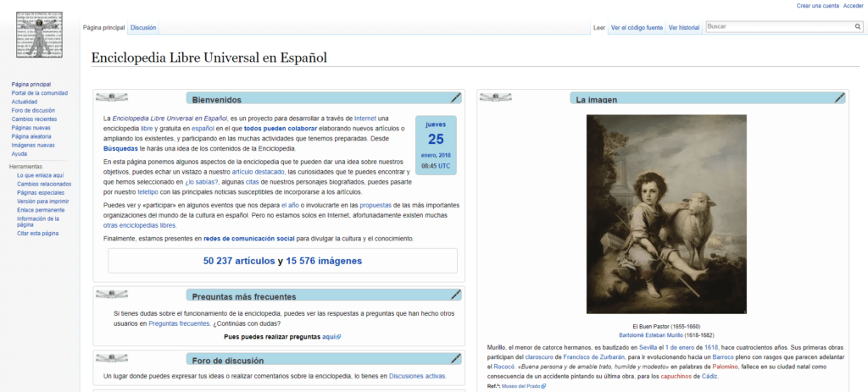Viewport: 868px width, 392px height.
Task: Open the ¿lo sabías? link
Action: pyautogui.click(x=202, y=181)
